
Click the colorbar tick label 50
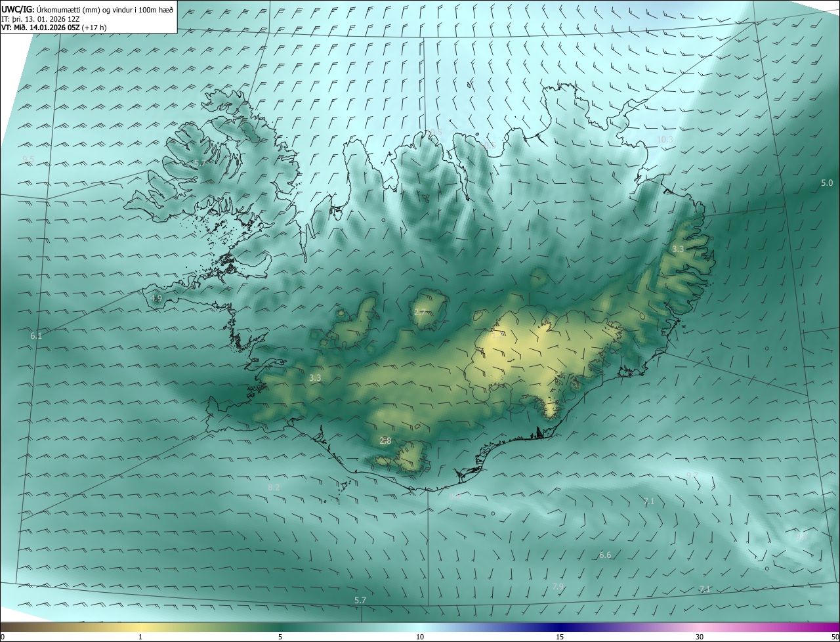[835, 637]
